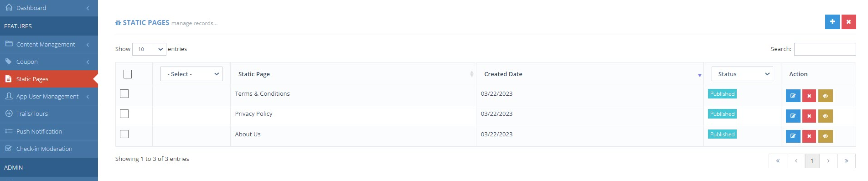The height and width of the screenshot is (181, 868).
Task: Go to the next pagination page
Action: pyautogui.click(x=828, y=160)
